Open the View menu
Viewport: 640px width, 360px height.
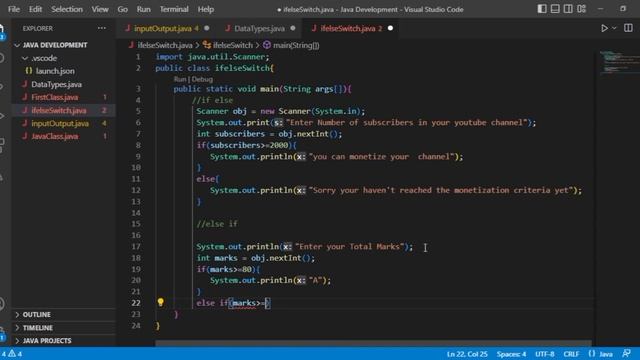100,9
